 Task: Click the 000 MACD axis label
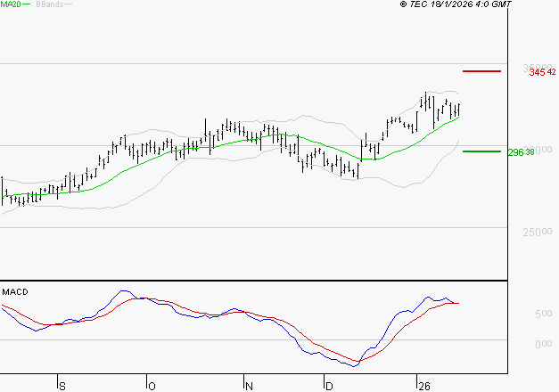coord(543,344)
